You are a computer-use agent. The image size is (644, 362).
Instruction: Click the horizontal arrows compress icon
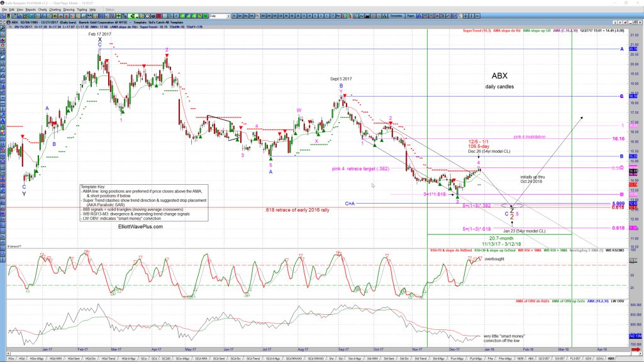(x=477, y=16)
